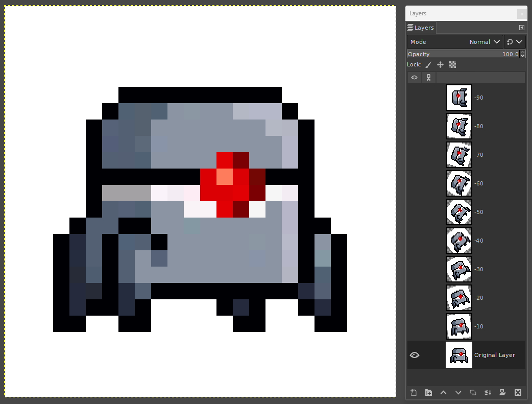The image size is (532, 404).
Task: Adjust the Opacity slider
Action: (463, 54)
